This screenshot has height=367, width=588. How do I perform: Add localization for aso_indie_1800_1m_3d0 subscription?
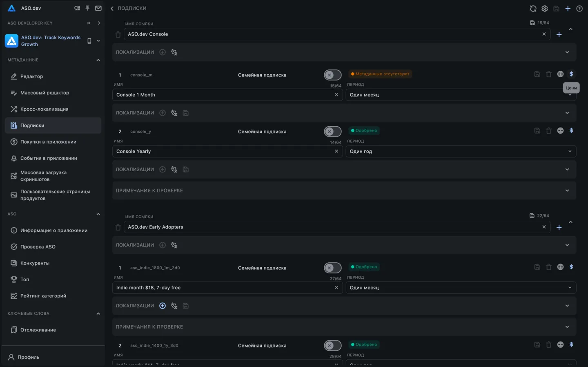coord(163,306)
